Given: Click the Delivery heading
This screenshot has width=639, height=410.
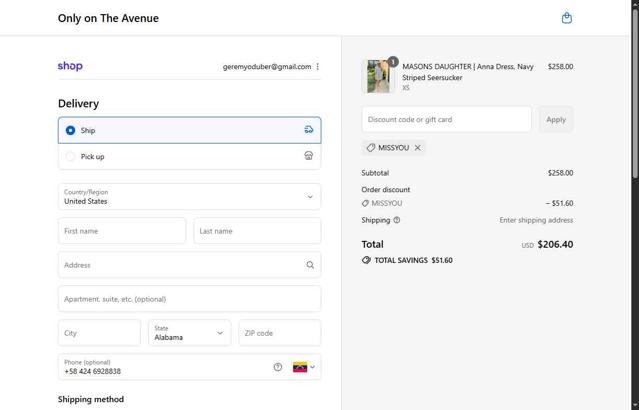Looking at the screenshot, I should click(78, 104).
